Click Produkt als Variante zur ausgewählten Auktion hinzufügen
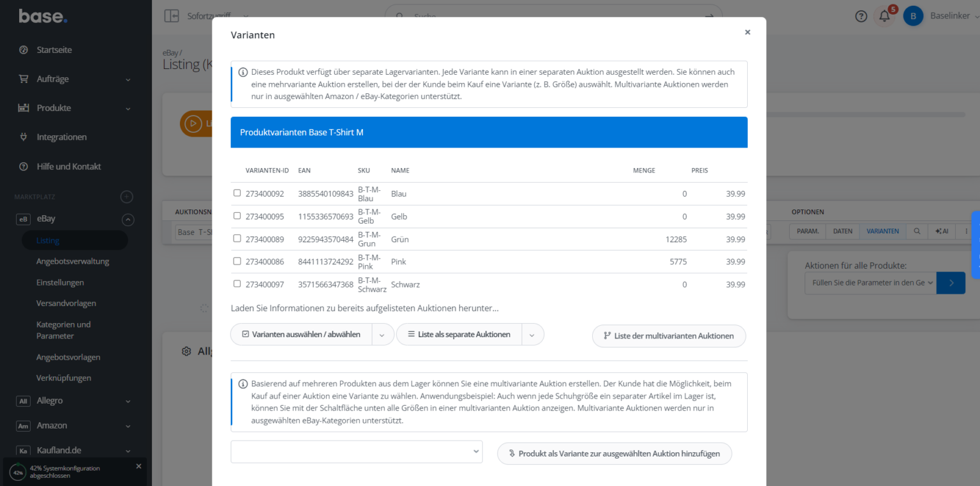 [614, 453]
